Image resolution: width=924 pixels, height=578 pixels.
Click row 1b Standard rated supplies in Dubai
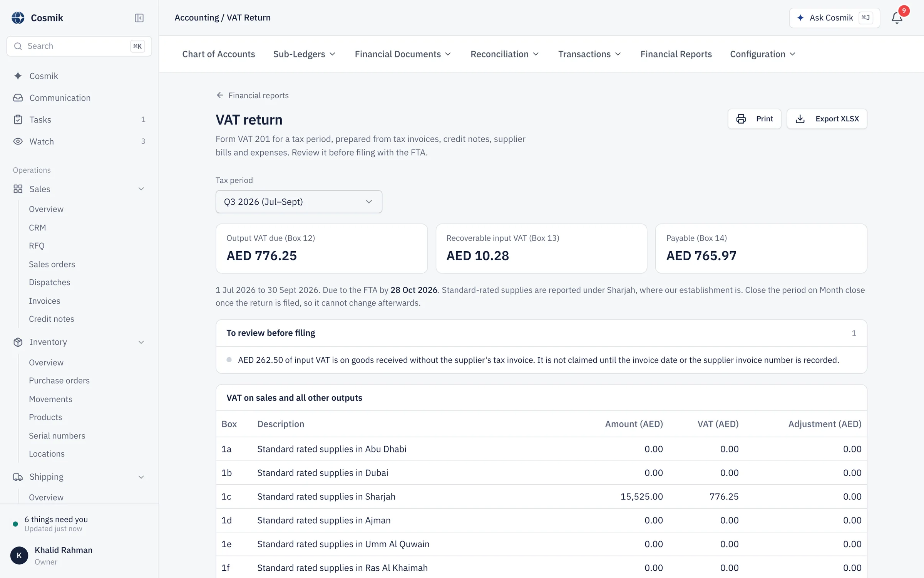[x=541, y=473]
